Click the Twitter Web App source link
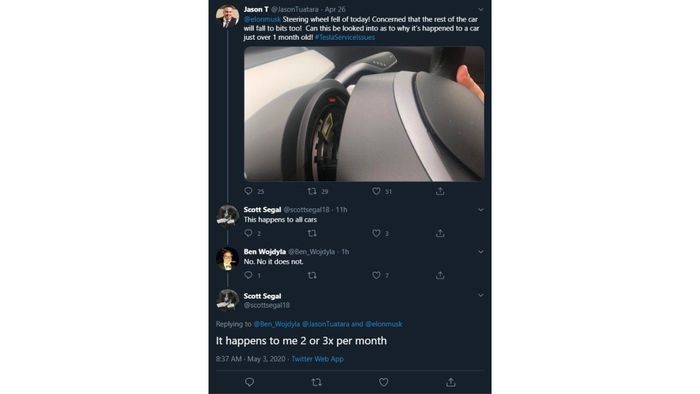The height and width of the screenshot is (394, 700). [x=317, y=359]
